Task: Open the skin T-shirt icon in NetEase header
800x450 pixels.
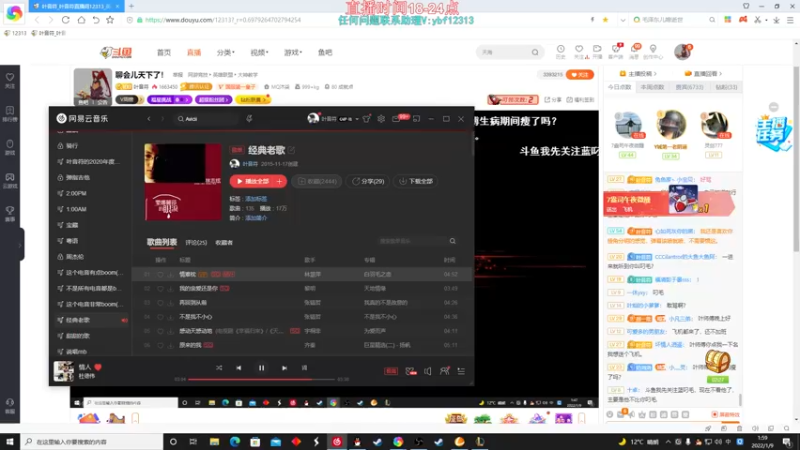Action: click(x=366, y=118)
